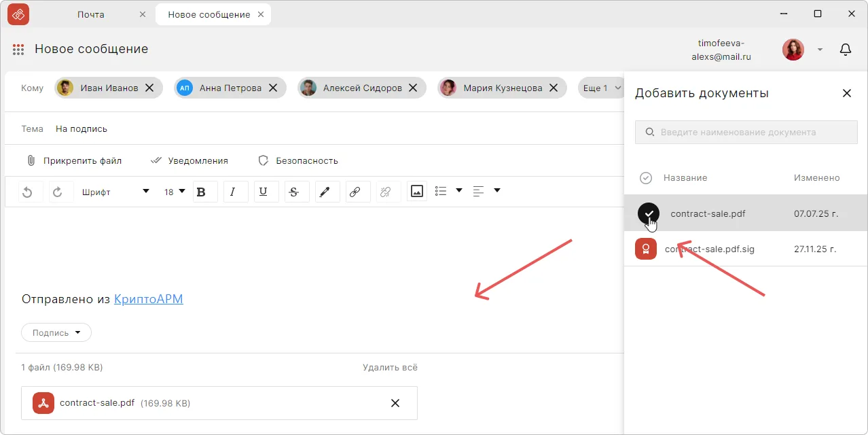The height and width of the screenshot is (435, 868).
Task: Open the КриптоАРМ link
Action: coord(148,299)
